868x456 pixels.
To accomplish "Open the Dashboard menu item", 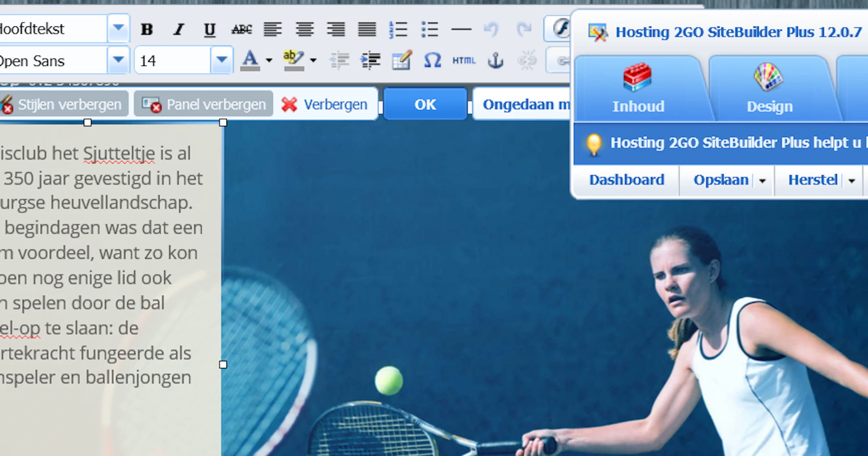I will (626, 180).
